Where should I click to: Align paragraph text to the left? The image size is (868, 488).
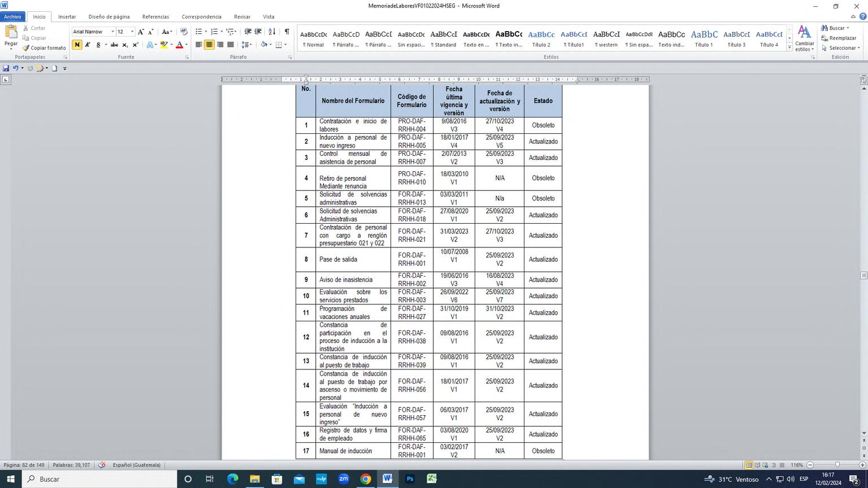[x=199, y=45]
